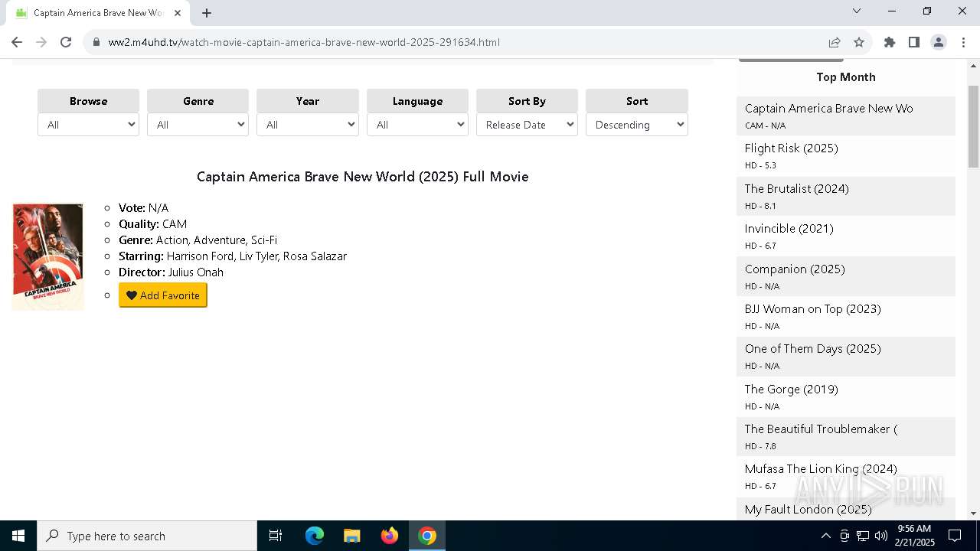This screenshot has height=551, width=980.
Task: Launch Microsoft Edge from the taskbar
Action: [315, 536]
